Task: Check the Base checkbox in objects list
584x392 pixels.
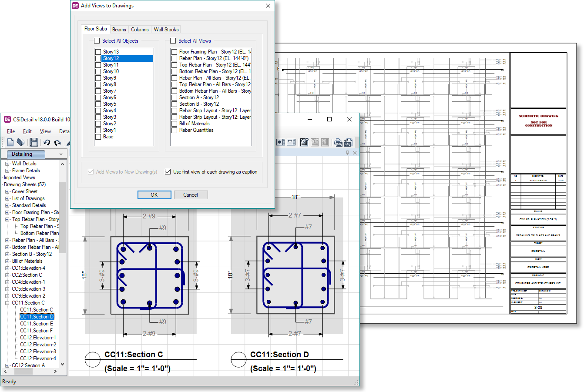Action: tap(98, 137)
